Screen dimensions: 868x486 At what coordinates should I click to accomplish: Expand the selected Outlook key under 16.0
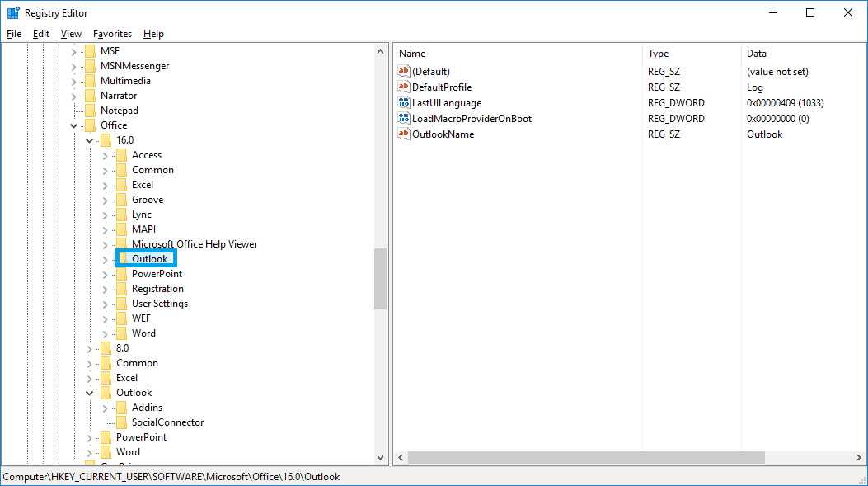pyautogui.click(x=106, y=259)
